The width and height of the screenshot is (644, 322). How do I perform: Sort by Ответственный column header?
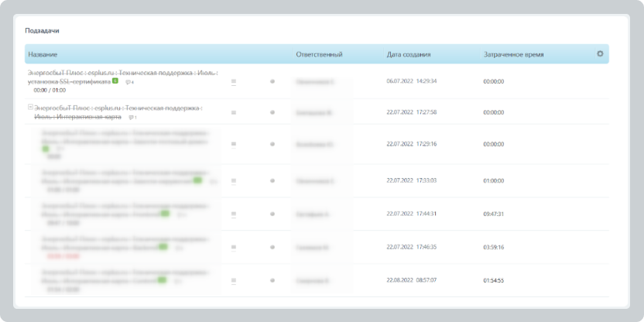click(x=319, y=55)
